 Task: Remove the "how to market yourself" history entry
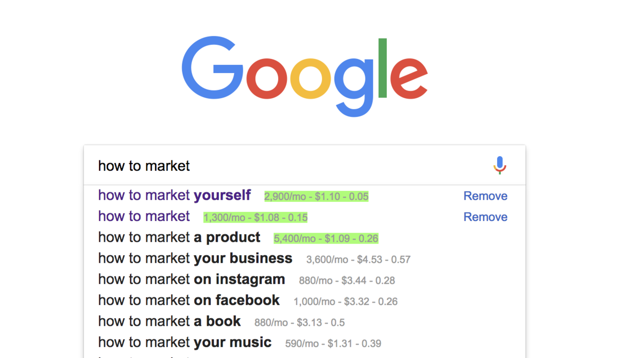click(x=485, y=196)
